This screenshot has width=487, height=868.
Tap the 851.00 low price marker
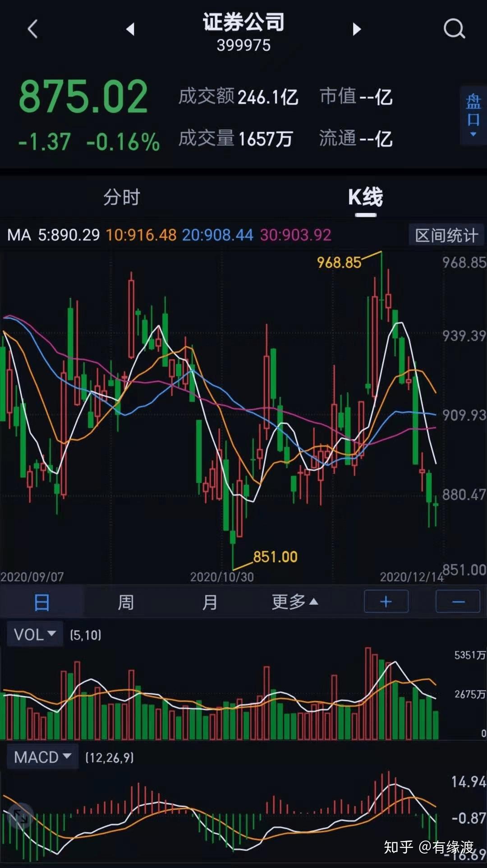[275, 557]
